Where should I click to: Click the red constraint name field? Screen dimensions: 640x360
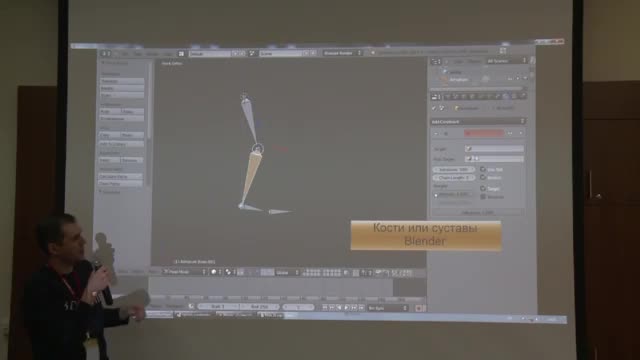point(484,133)
